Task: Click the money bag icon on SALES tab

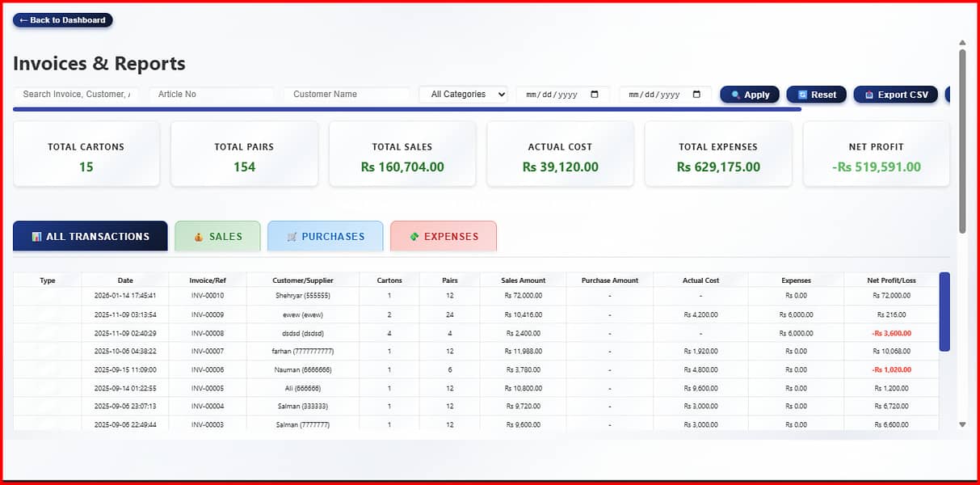Action: 199,235
